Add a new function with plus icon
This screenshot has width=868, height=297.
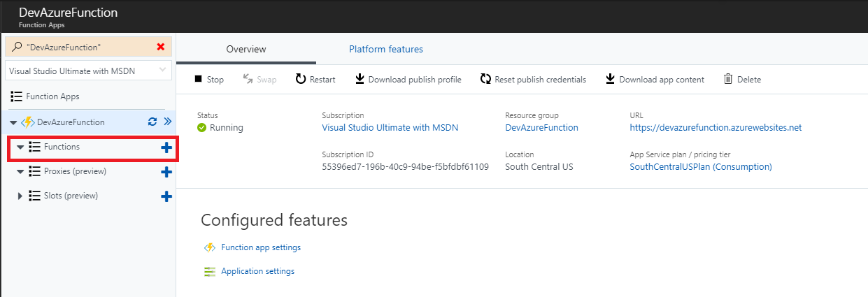(166, 147)
